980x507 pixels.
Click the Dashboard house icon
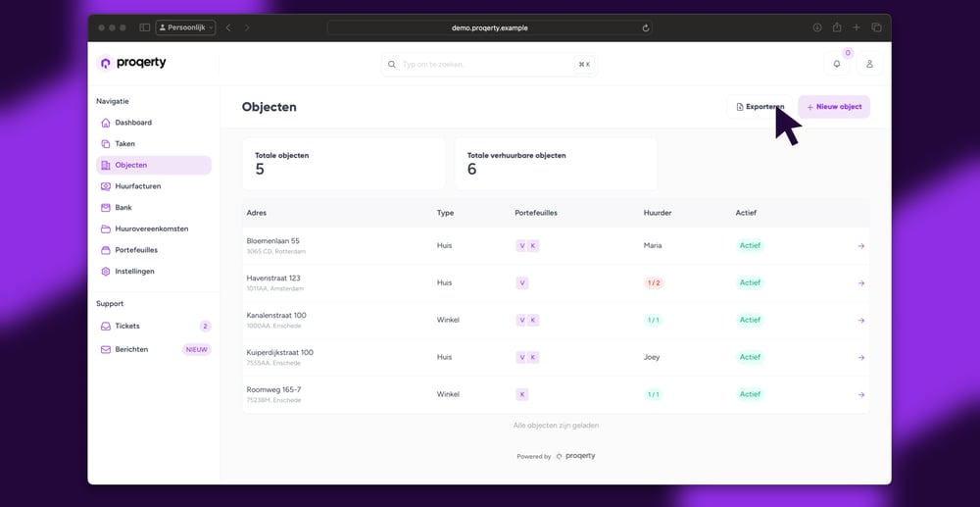[106, 123]
